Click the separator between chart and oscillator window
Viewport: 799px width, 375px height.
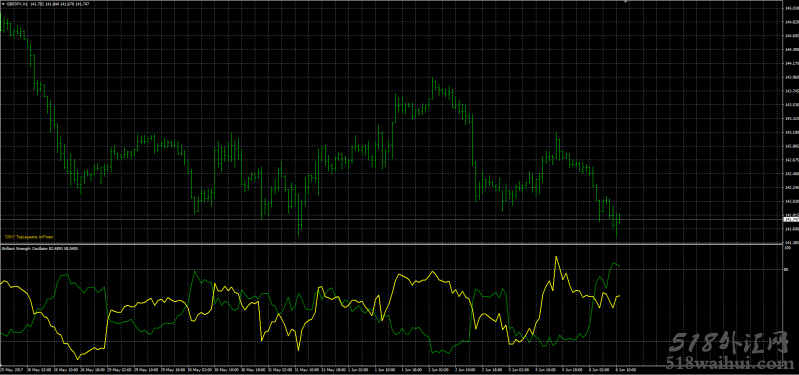click(x=391, y=244)
